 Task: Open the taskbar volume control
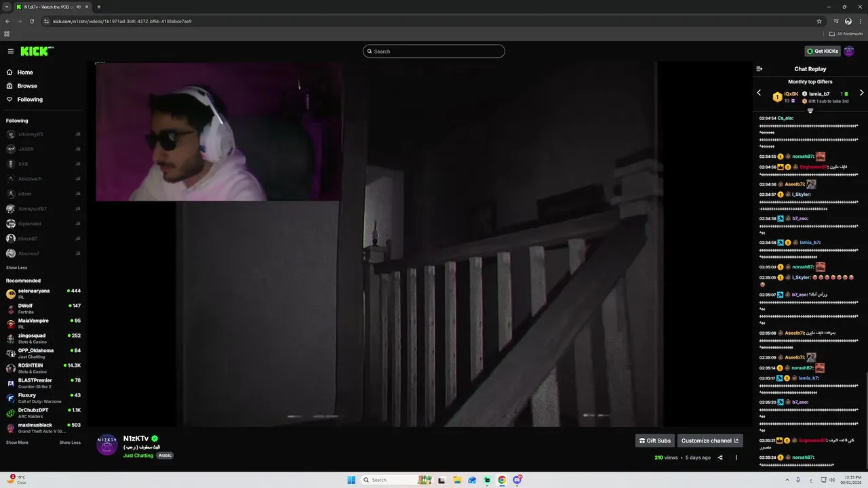click(832, 480)
